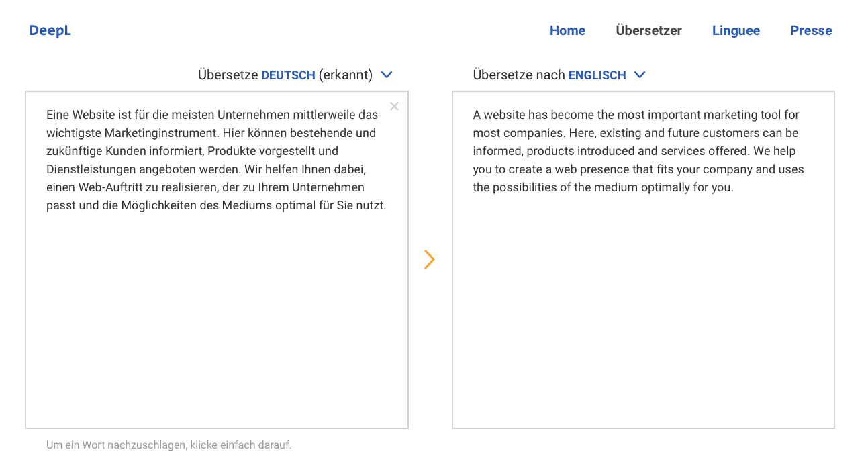Go to the Home menu item
868x466 pixels.
tap(567, 30)
